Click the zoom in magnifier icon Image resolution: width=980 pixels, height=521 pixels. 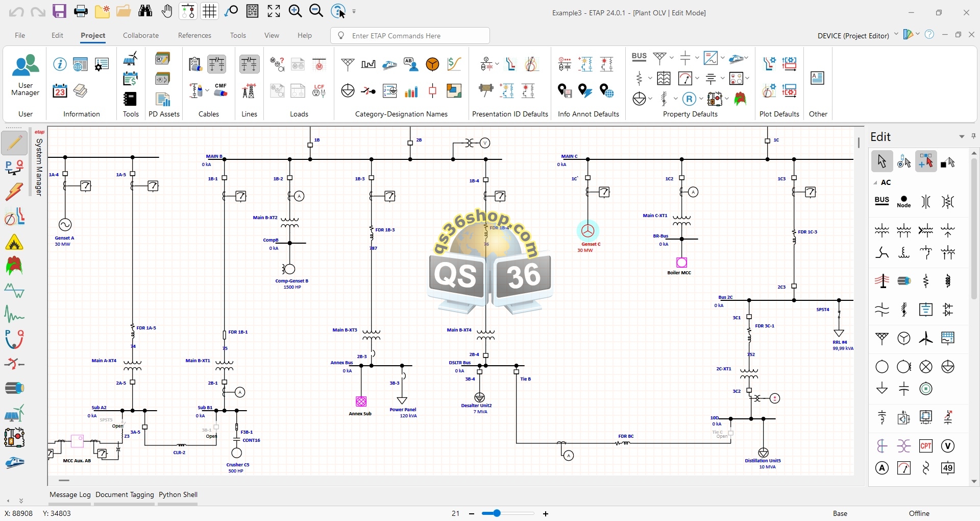click(295, 11)
